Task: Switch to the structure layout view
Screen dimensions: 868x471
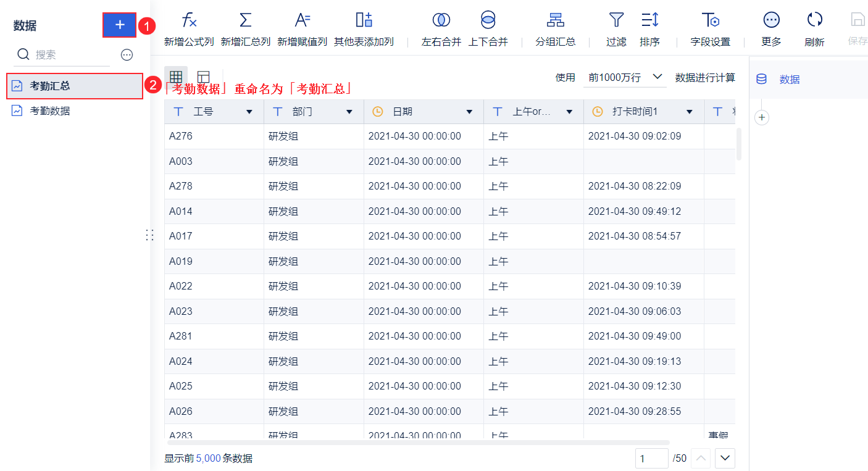Action: tap(203, 77)
